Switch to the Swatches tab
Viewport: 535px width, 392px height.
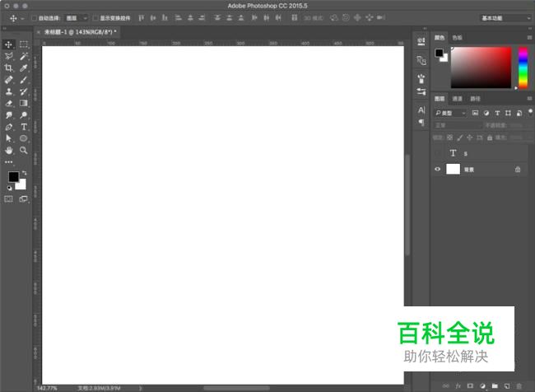pyautogui.click(x=457, y=38)
